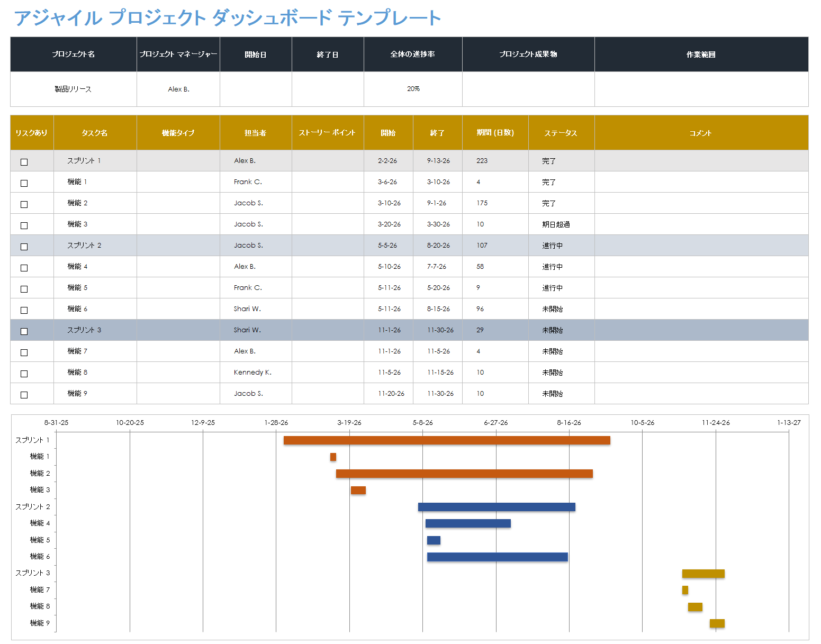Click Frank C. in the 機能 5 row
The image size is (821, 644).
pos(256,288)
